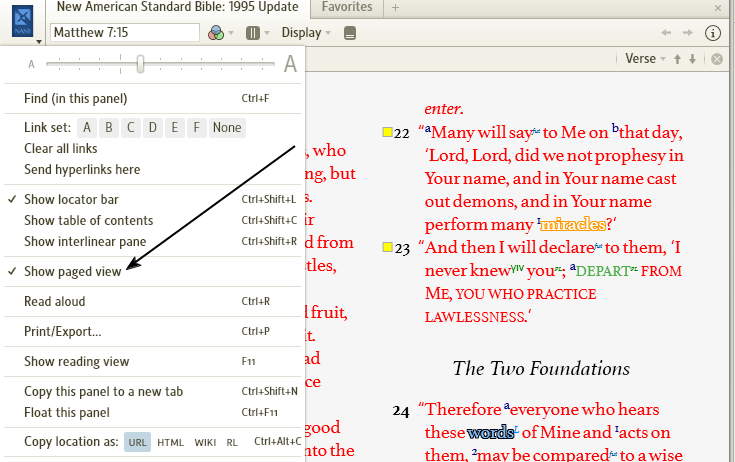
Task: Click the yellow highlight marker at verse 22
Action: (x=387, y=132)
